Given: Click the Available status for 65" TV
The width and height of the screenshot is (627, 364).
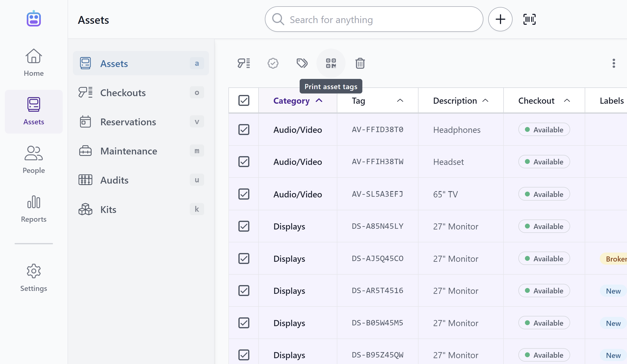Looking at the screenshot, I should (544, 194).
